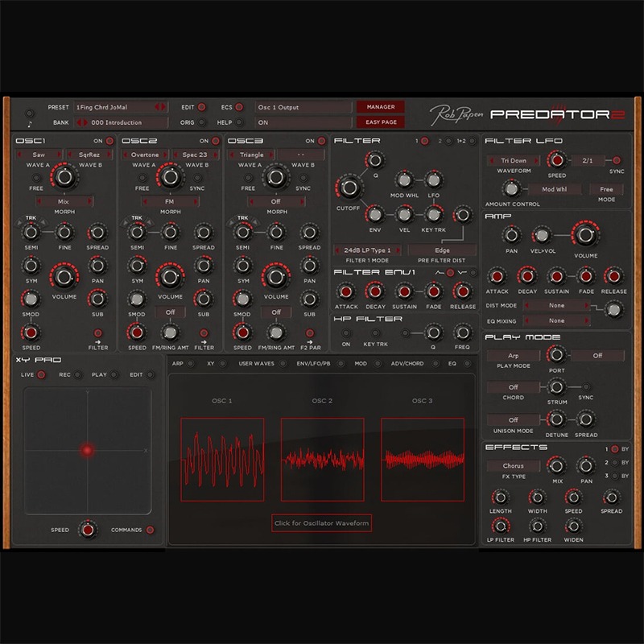Image resolution: width=644 pixels, height=644 pixels.
Task: Open OSC3 Wave A Triangle selector
Action: (x=251, y=155)
